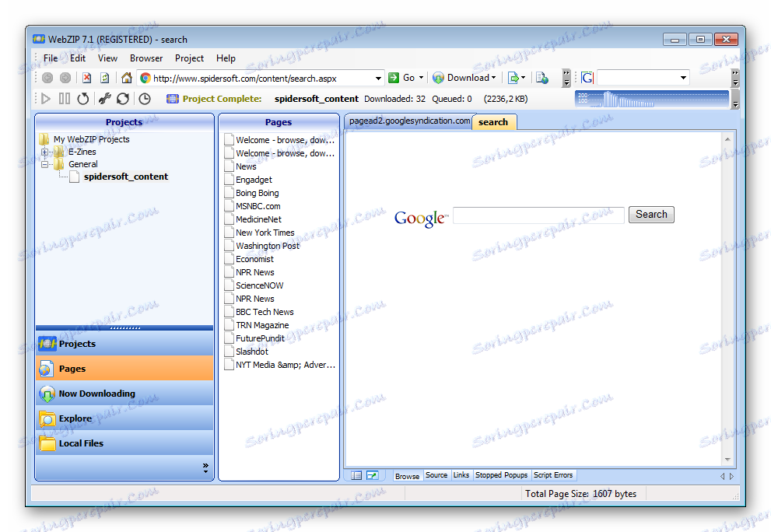Open the Slashdot page entry
This screenshot has width=771, height=532.
tap(252, 352)
